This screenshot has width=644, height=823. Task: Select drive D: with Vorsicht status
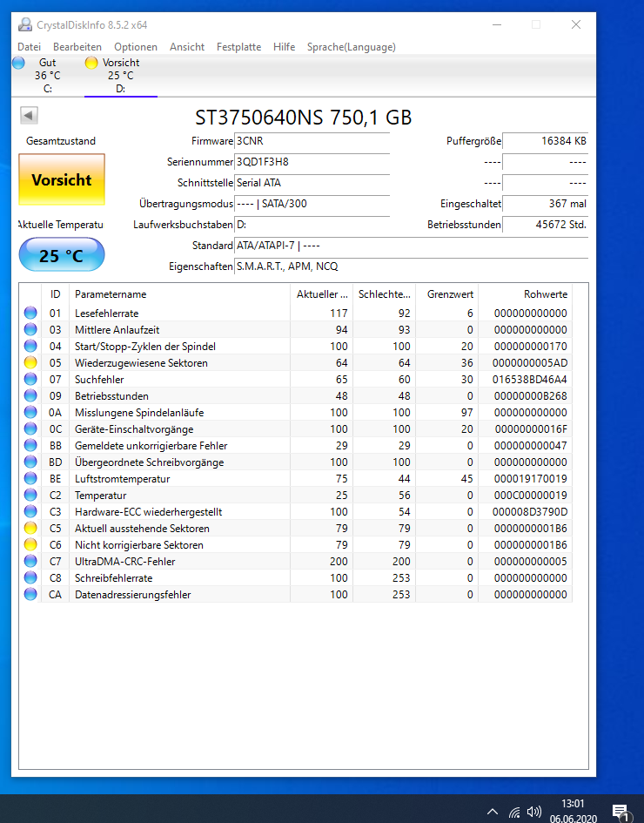[x=121, y=76]
